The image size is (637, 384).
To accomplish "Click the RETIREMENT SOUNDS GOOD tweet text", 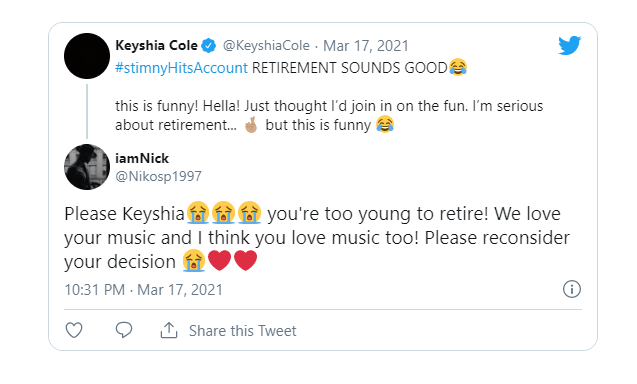I will click(350, 67).
